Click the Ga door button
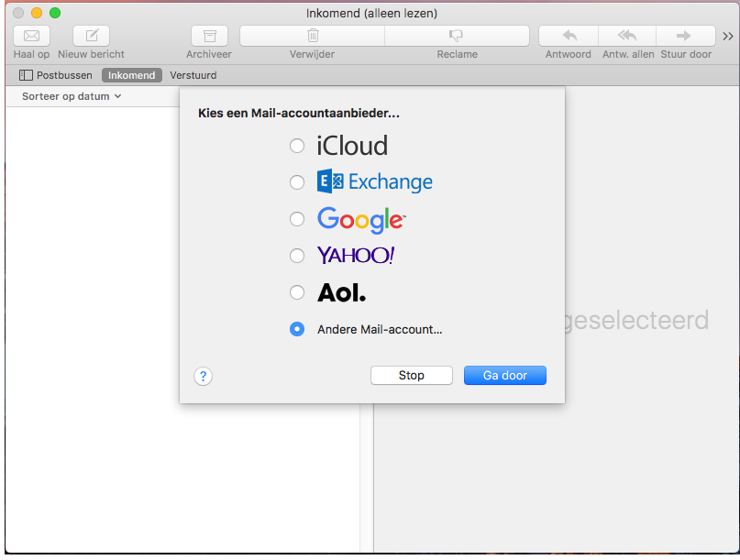Viewport: 740px width, 560px height. (x=505, y=376)
